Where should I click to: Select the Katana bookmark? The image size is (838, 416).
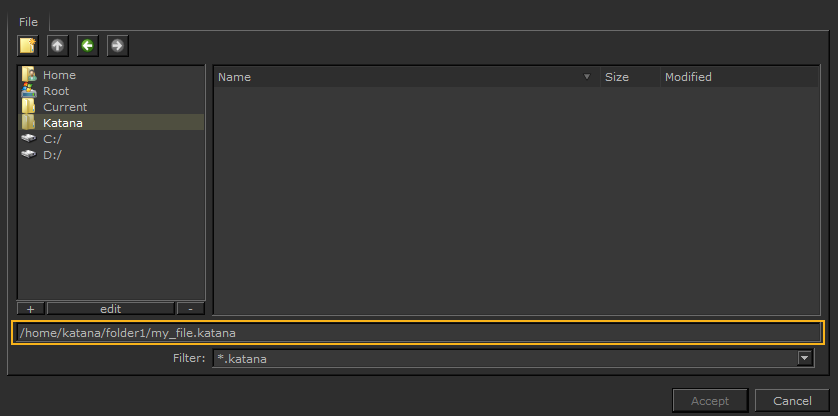[x=111, y=122]
